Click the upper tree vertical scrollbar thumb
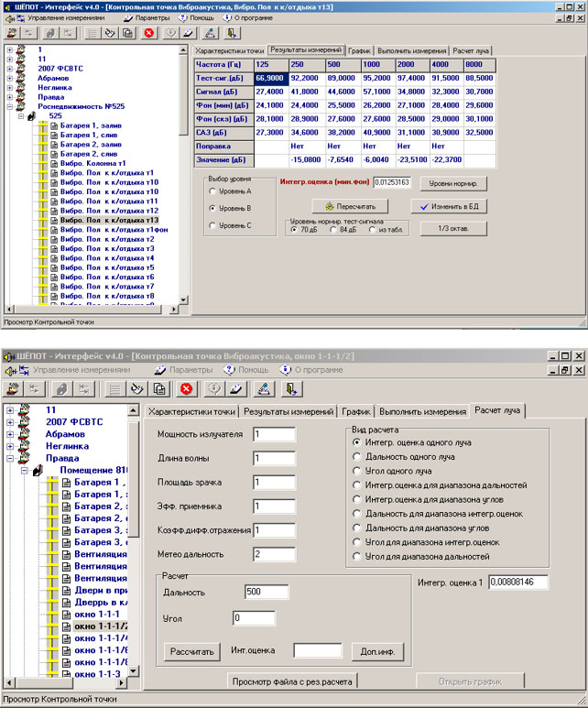Image resolution: width=588 pixels, height=708 pixels. click(183, 95)
